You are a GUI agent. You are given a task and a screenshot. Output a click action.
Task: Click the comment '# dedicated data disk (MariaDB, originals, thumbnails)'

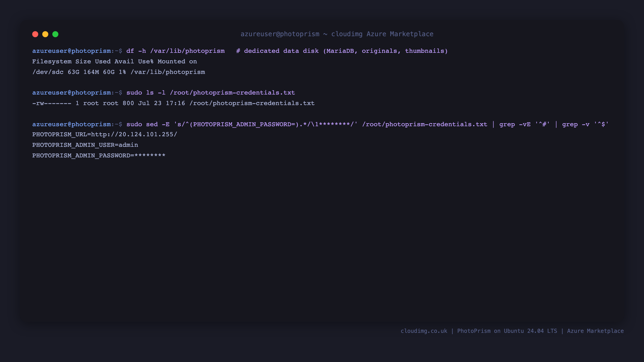(342, 51)
